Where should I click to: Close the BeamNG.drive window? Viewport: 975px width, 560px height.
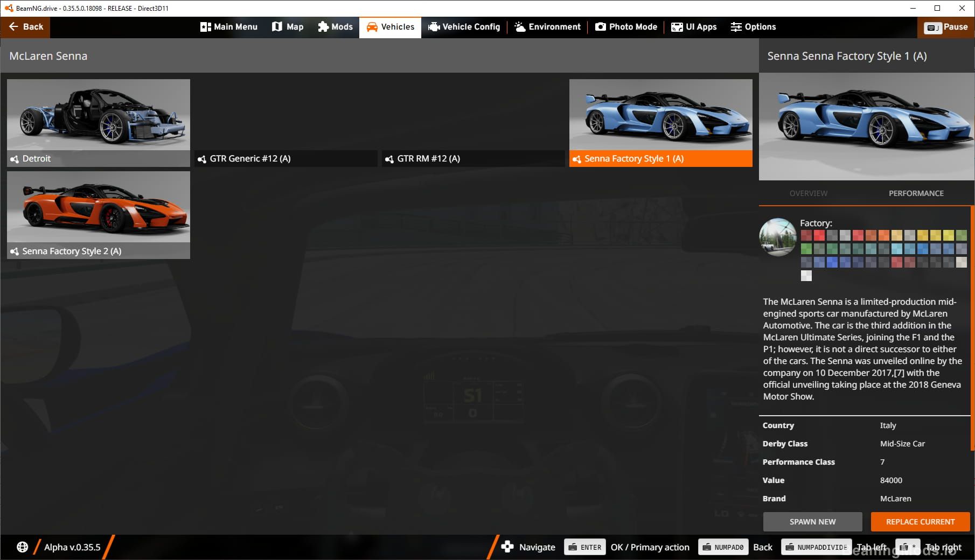coord(962,8)
